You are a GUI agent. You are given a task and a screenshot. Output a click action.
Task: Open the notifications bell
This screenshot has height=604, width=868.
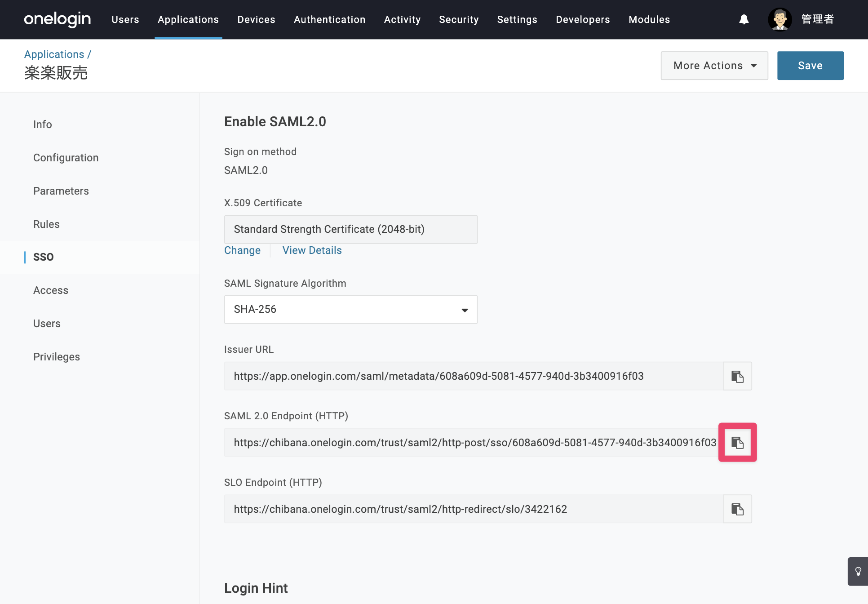(744, 19)
